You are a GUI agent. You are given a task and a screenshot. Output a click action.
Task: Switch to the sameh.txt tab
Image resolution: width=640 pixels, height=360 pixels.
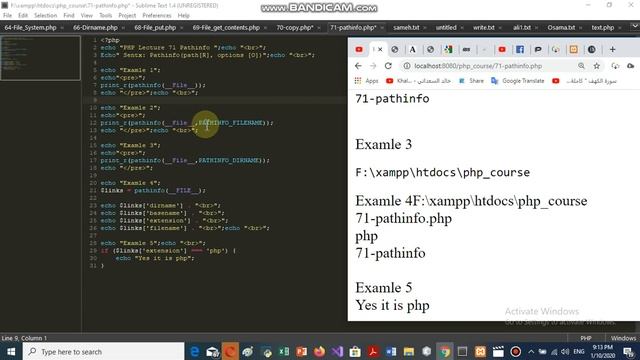click(x=406, y=28)
